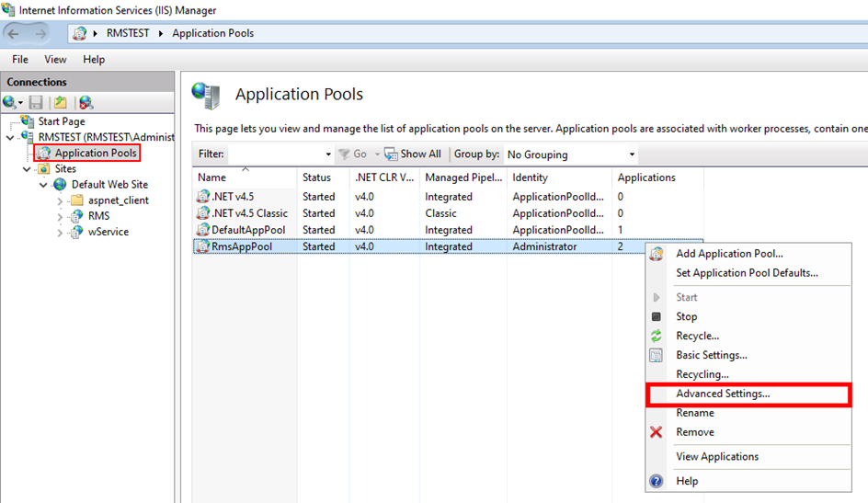Select Default Web Site node

click(109, 184)
